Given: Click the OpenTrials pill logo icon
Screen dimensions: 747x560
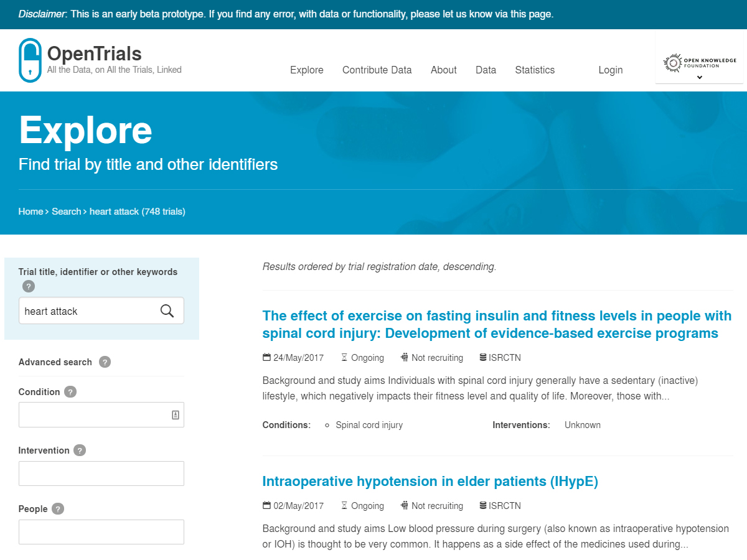Looking at the screenshot, I should tap(30, 60).
